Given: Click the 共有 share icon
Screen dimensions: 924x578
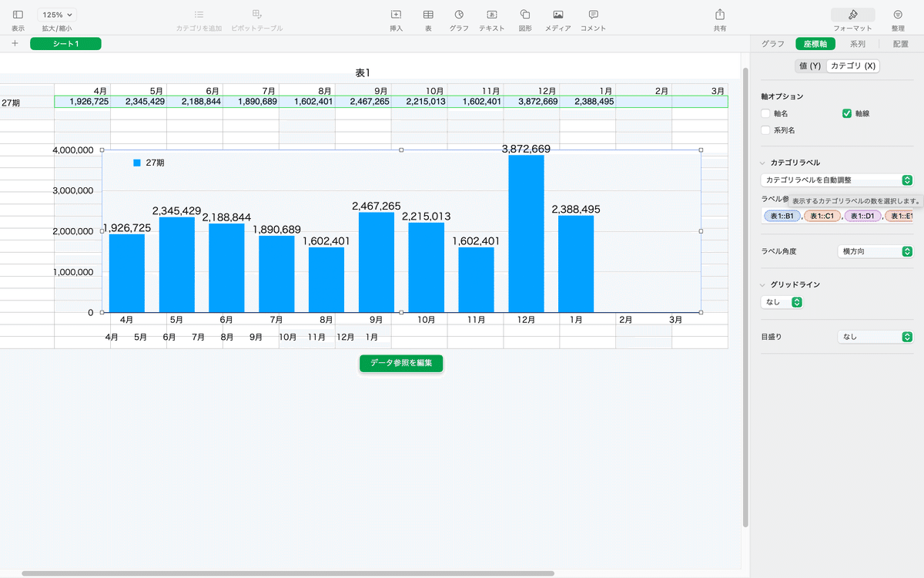Looking at the screenshot, I should coord(720,15).
